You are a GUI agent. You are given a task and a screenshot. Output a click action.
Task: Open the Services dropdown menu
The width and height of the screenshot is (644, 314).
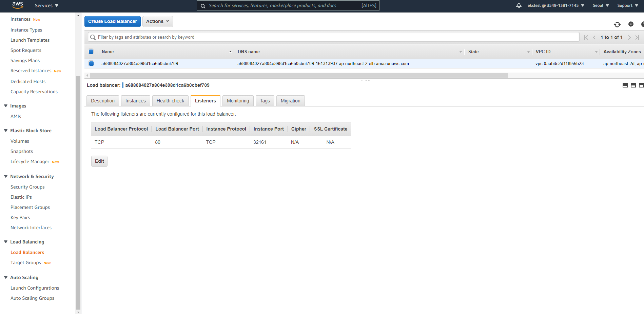pyautogui.click(x=47, y=5)
